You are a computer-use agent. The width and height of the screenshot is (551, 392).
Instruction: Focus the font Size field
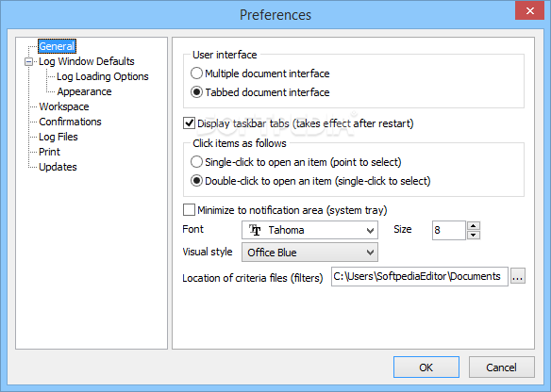[449, 230]
